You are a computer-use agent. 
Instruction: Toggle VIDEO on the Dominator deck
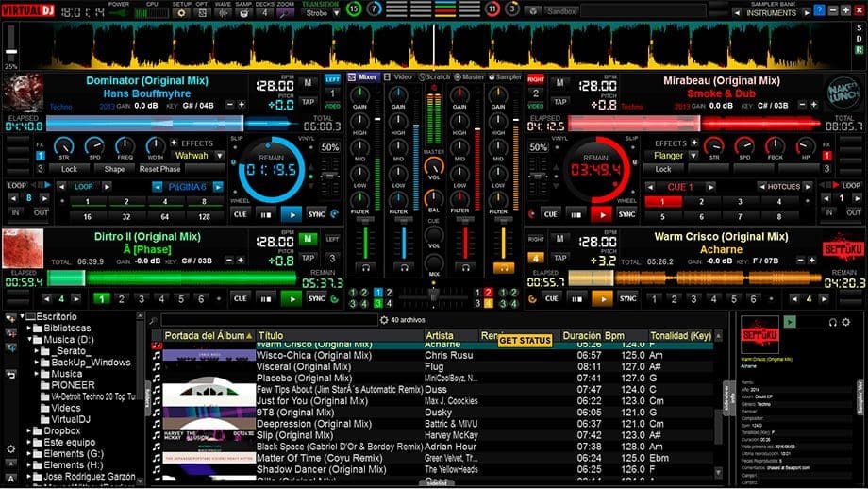coord(332,106)
